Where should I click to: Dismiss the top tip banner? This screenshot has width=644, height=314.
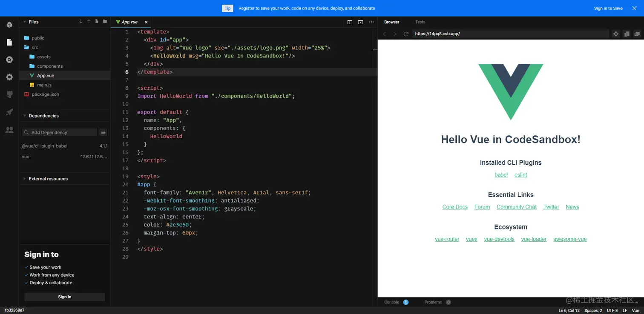tap(635, 8)
